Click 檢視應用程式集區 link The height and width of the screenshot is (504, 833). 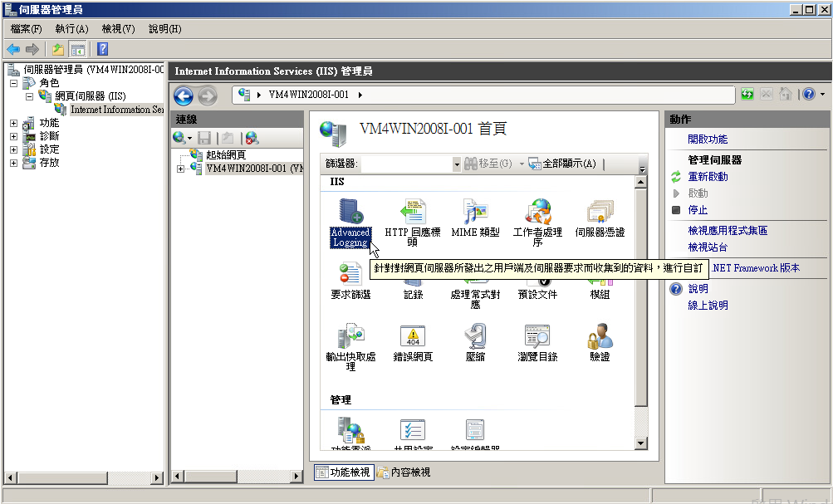click(x=728, y=231)
